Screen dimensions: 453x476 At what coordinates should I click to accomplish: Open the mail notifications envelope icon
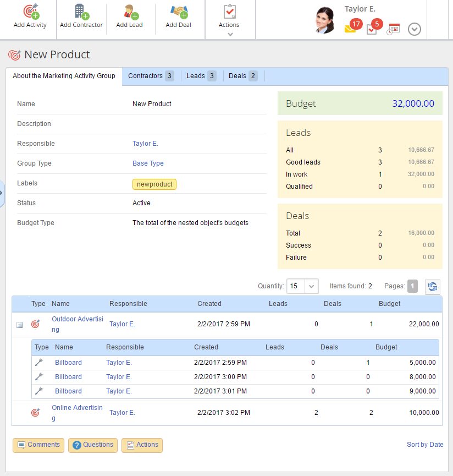pyautogui.click(x=350, y=29)
